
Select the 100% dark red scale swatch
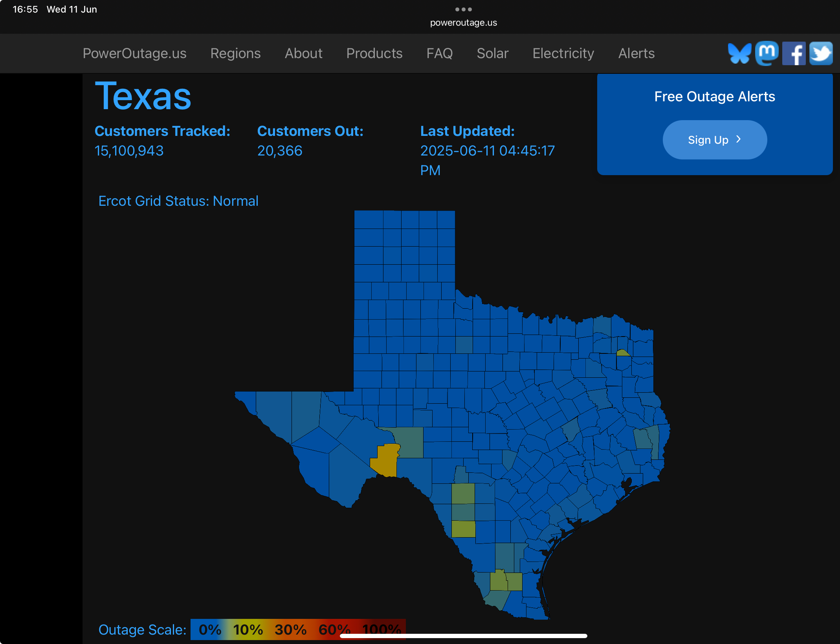[382, 629]
